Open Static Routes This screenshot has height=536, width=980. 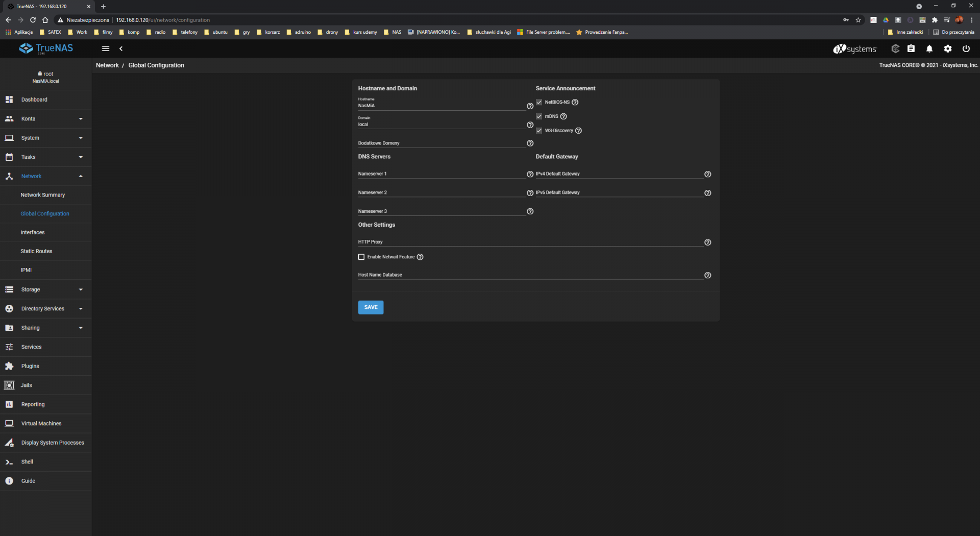click(46, 251)
